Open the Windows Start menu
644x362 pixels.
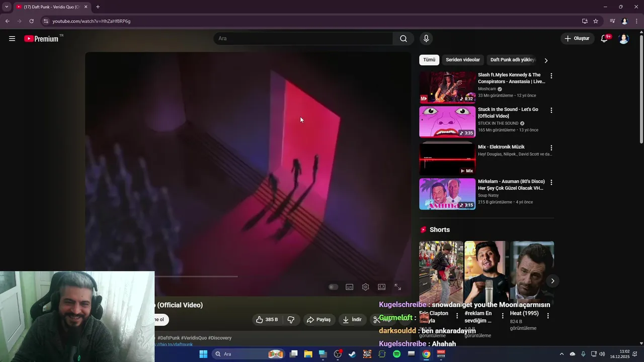[x=203, y=354]
